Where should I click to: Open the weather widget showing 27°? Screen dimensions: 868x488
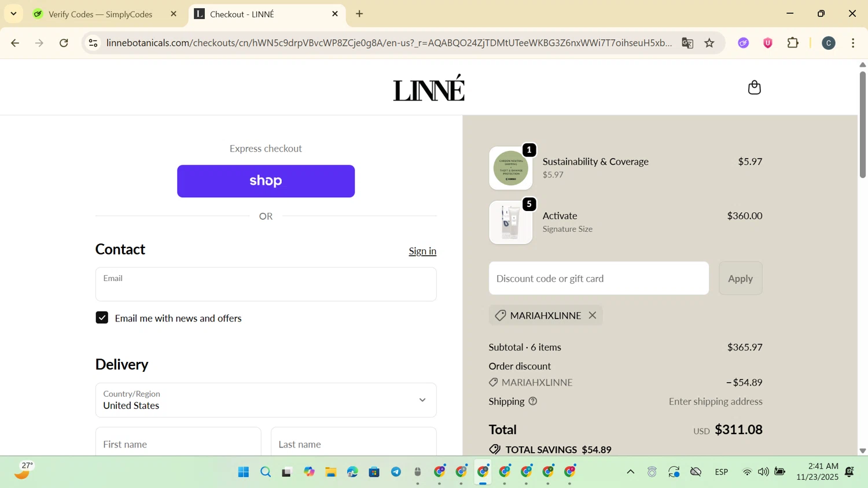[x=23, y=471]
